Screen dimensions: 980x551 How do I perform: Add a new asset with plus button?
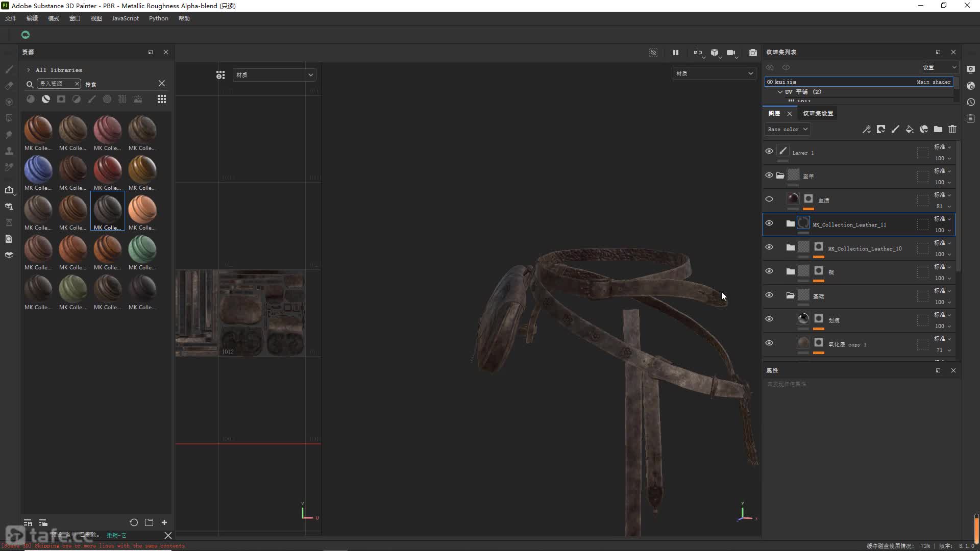[164, 522]
